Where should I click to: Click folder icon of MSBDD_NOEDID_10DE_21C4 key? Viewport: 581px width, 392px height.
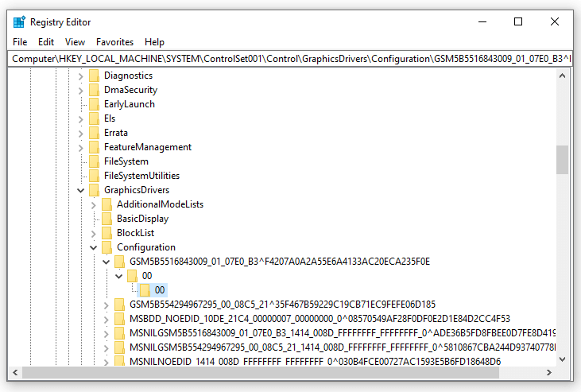click(x=120, y=319)
